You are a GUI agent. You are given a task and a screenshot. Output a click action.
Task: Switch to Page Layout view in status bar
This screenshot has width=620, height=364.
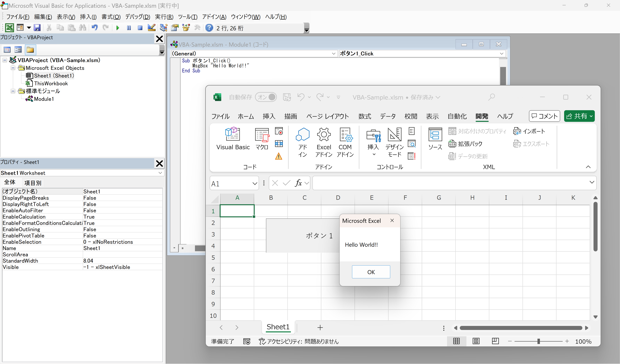pyautogui.click(x=476, y=341)
